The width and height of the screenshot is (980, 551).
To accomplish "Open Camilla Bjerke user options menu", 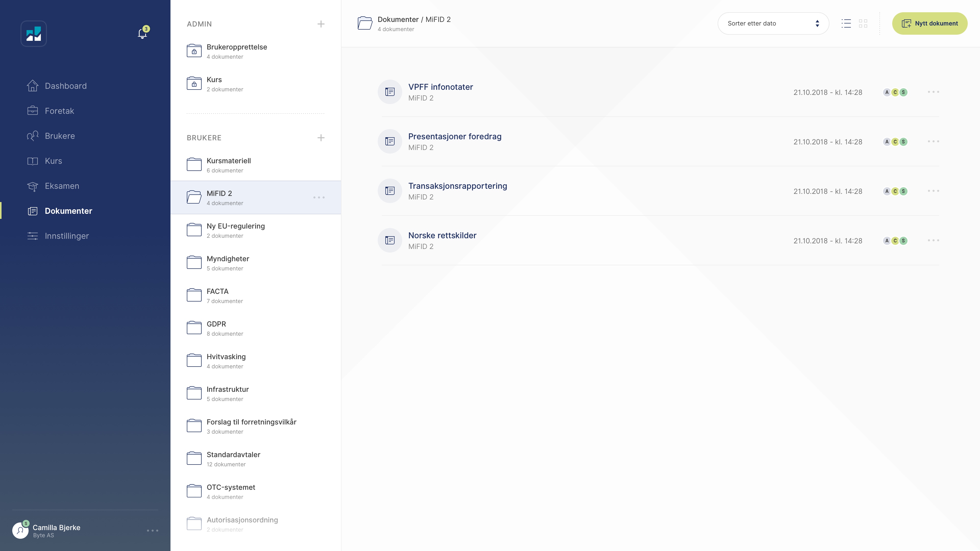I will click(153, 531).
